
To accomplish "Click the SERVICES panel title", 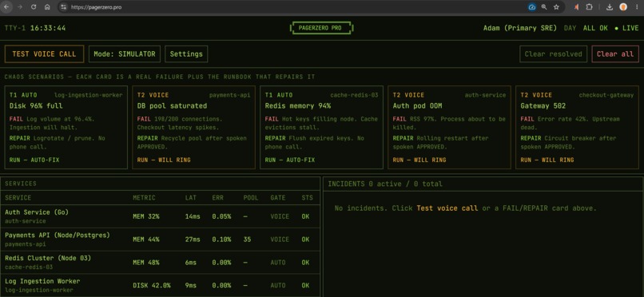I will click(21, 184).
